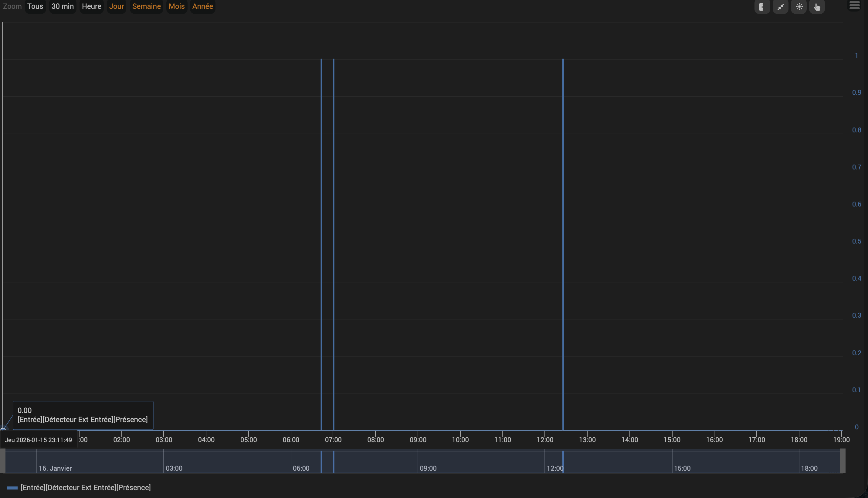Click the blue legend color marker
The width and height of the screenshot is (868, 498).
(x=12, y=488)
